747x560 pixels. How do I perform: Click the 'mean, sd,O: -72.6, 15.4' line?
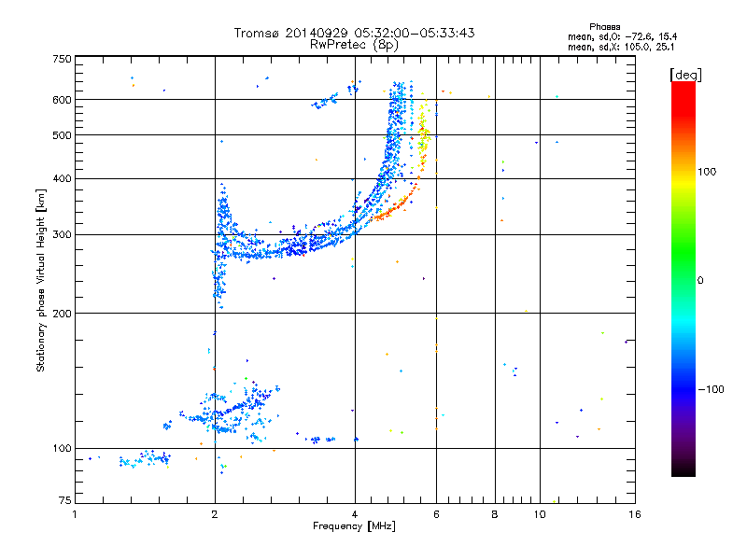[x=622, y=36]
